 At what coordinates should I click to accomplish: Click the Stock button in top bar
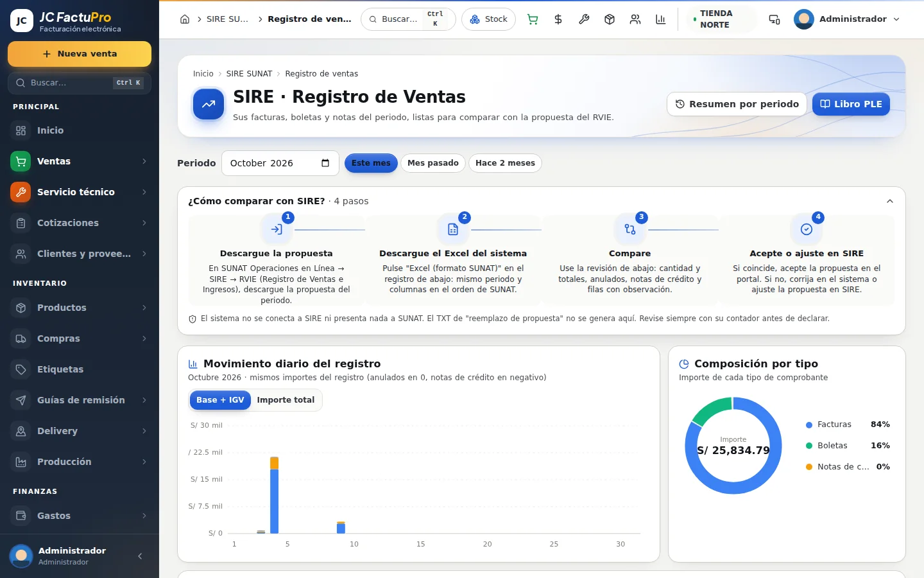[x=488, y=19]
